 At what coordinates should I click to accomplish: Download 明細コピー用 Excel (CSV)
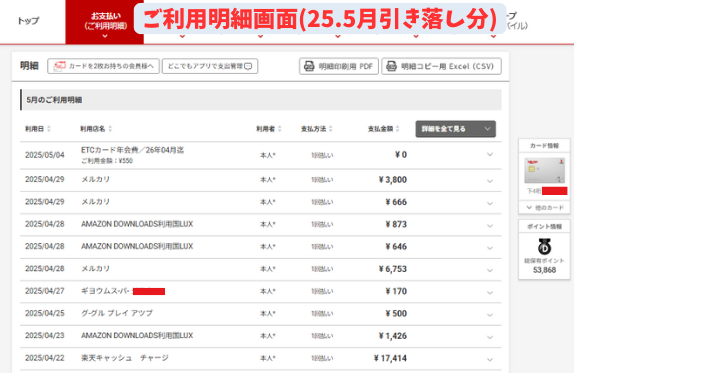tap(441, 66)
